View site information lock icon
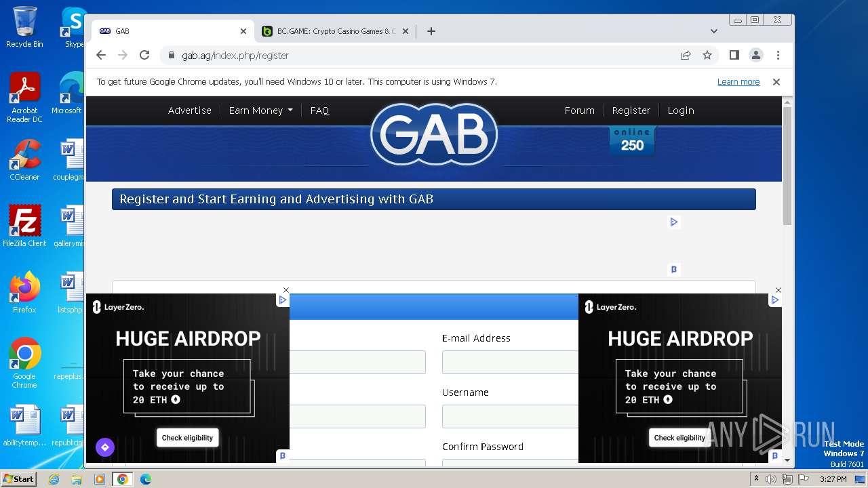Viewport: 868px width, 488px height. coord(171,55)
